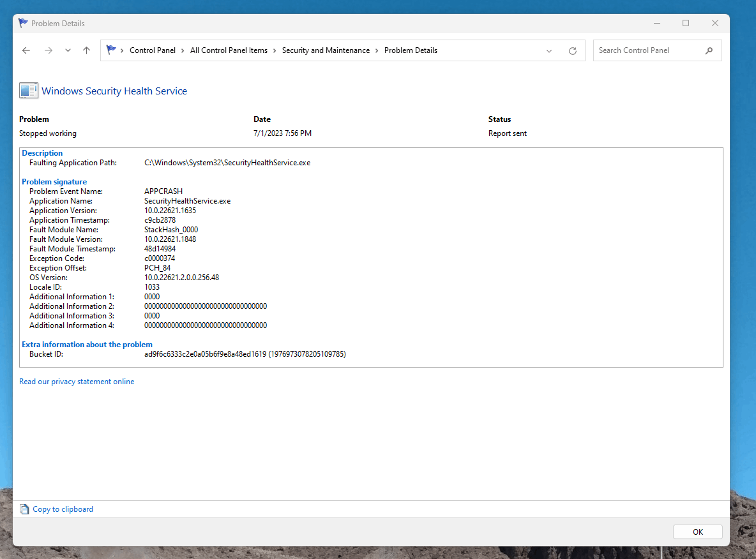
Task: Click the Problem column heading
Action: pyautogui.click(x=34, y=119)
